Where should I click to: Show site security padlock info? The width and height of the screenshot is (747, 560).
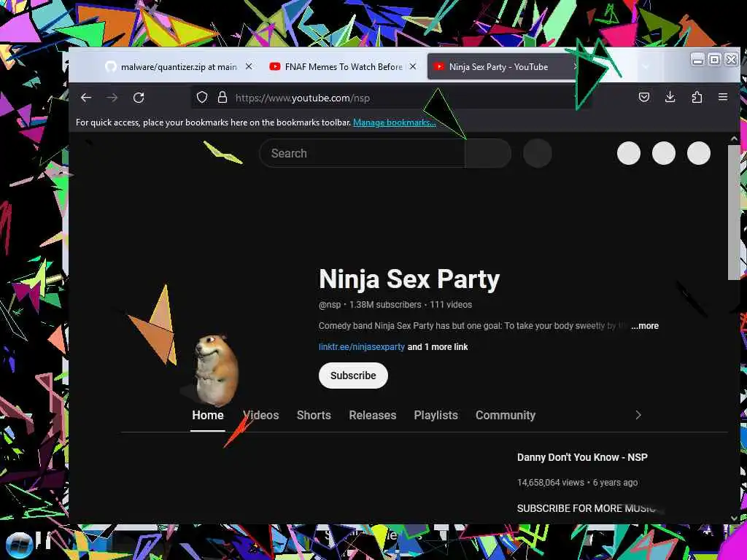[x=222, y=98]
